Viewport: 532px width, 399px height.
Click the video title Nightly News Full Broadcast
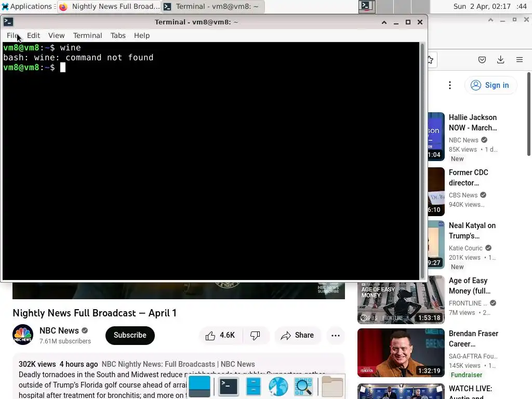(95, 313)
